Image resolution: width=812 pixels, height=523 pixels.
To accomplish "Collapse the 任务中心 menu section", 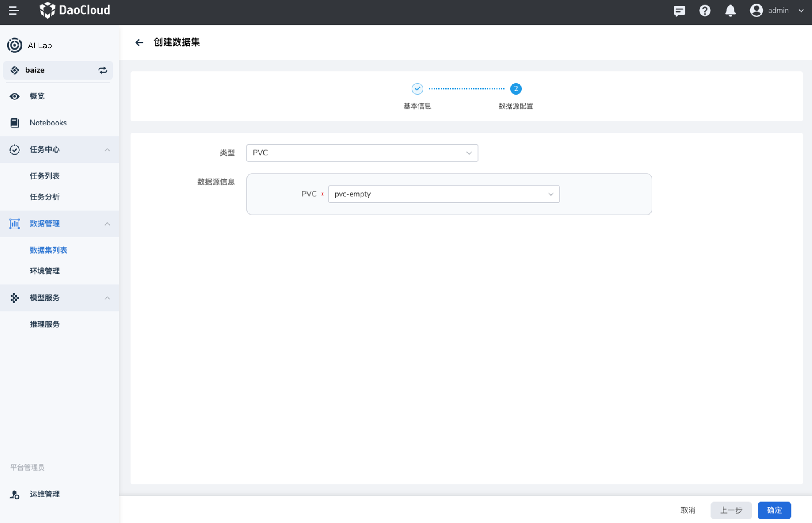I will coord(107,150).
